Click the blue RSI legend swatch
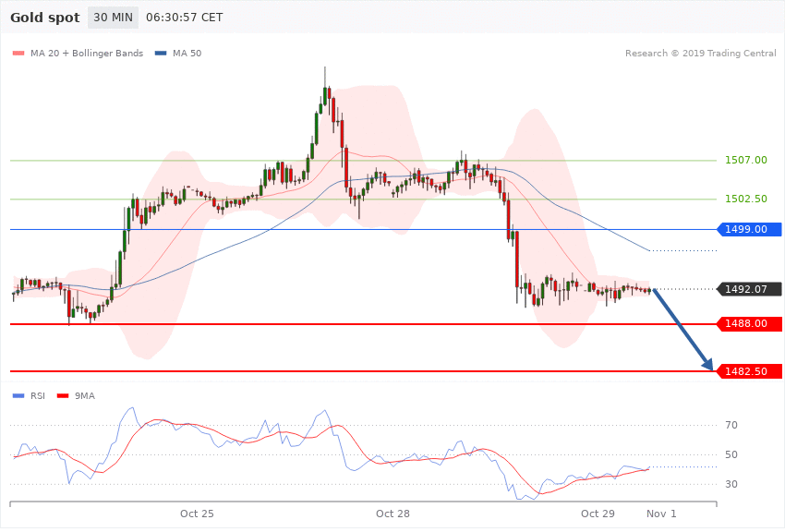The width and height of the screenshot is (785, 532). tap(18, 396)
